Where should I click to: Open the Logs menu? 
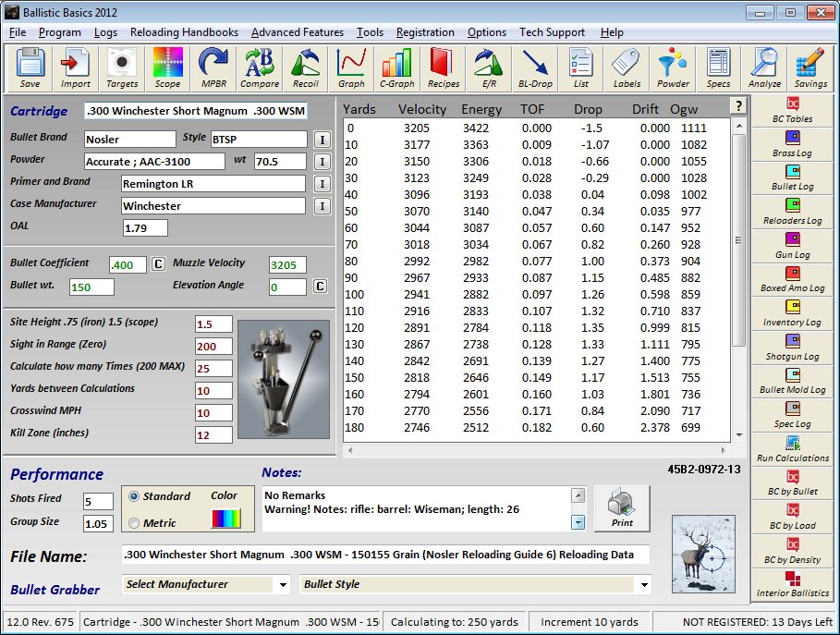(105, 32)
